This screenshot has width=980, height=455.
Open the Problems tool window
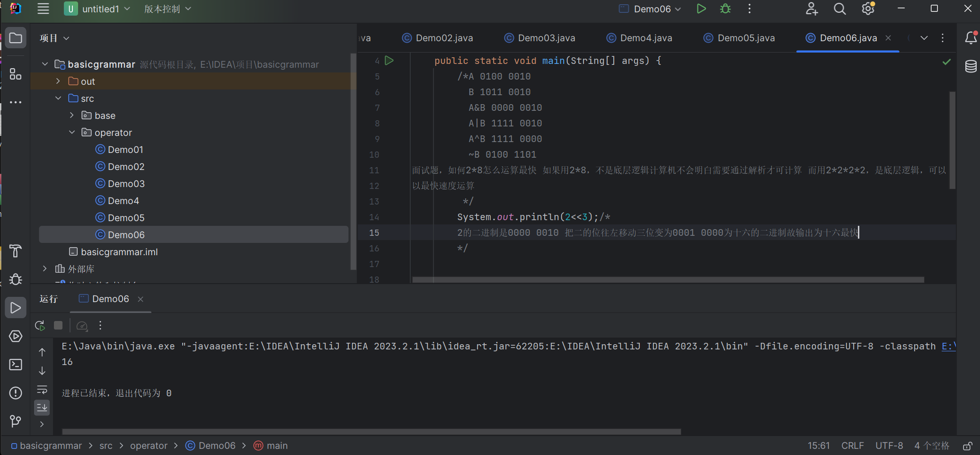pos(16,393)
